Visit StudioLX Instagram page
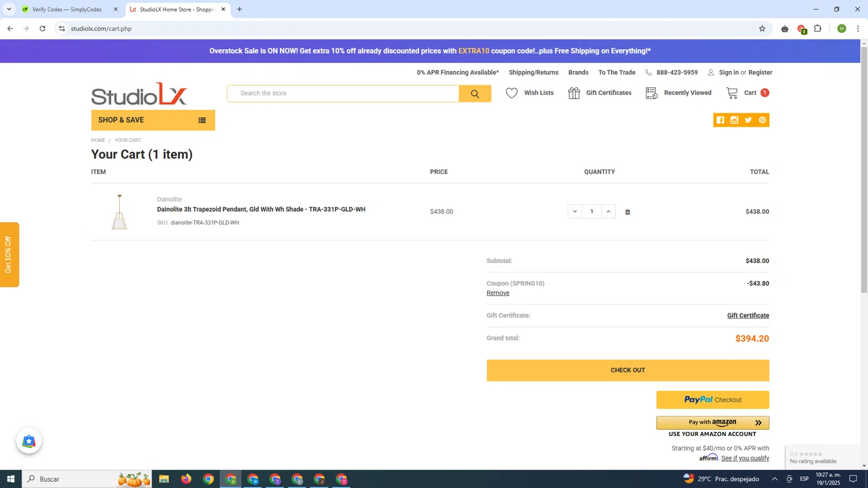868x488 pixels. (734, 120)
